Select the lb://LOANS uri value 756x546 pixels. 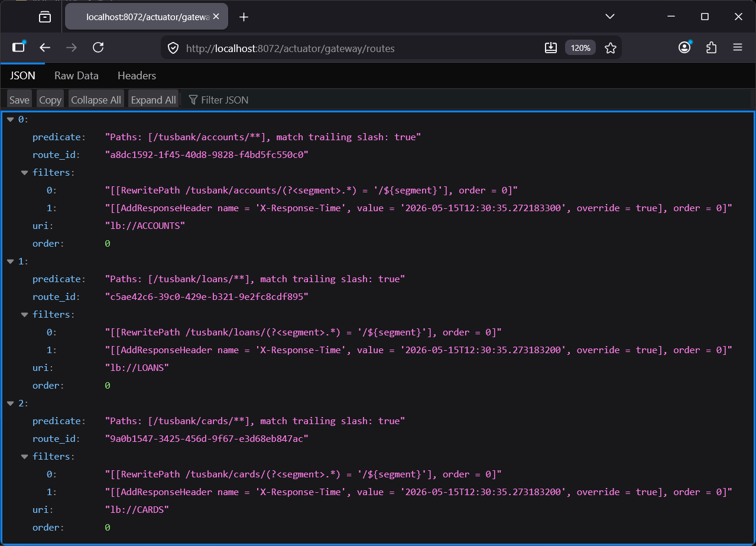pos(137,368)
